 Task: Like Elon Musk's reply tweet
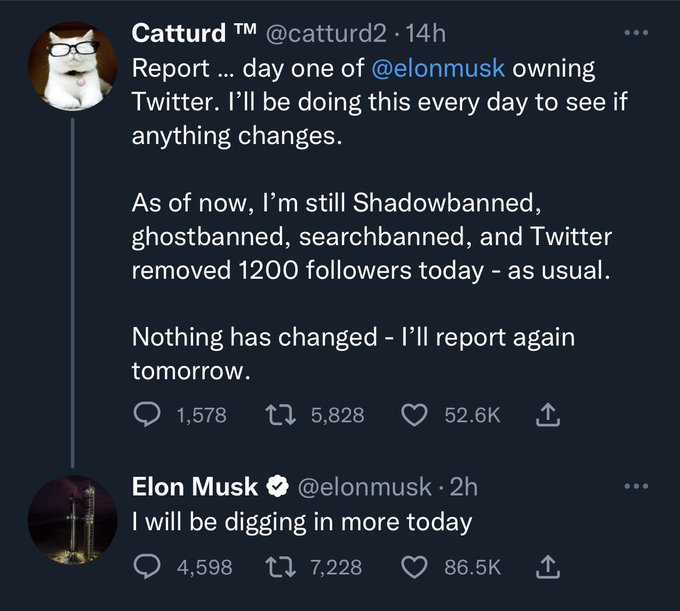[413, 567]
